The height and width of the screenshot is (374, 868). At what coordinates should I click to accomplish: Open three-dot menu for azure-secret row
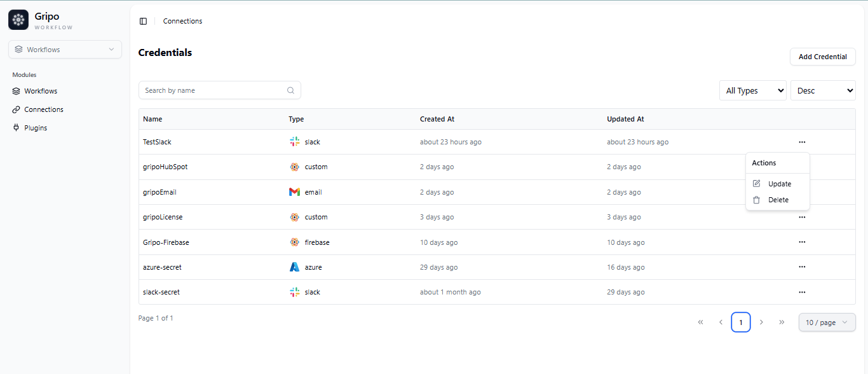pyautogui.click(x=802, y=267)
